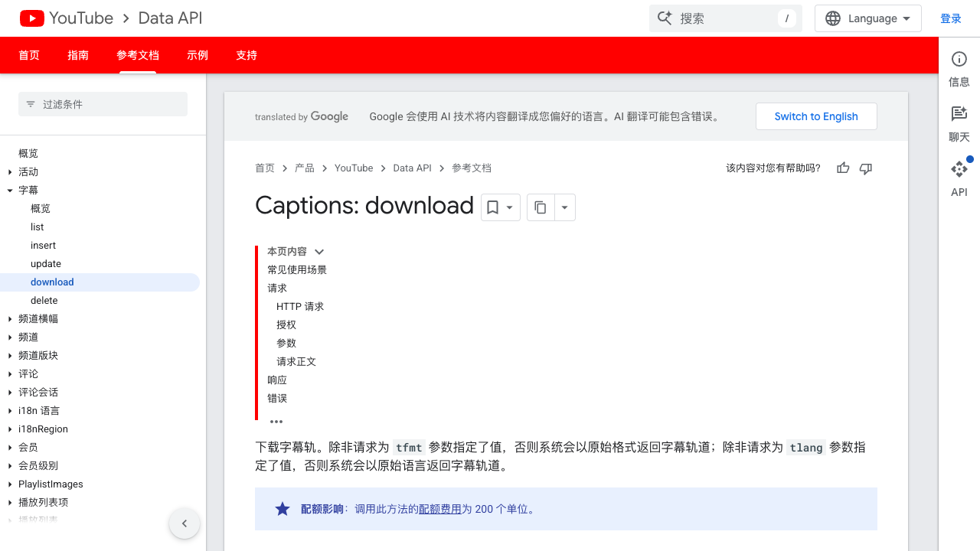
Task: Click the YouTube logo icon
Action: pos(32,18)
